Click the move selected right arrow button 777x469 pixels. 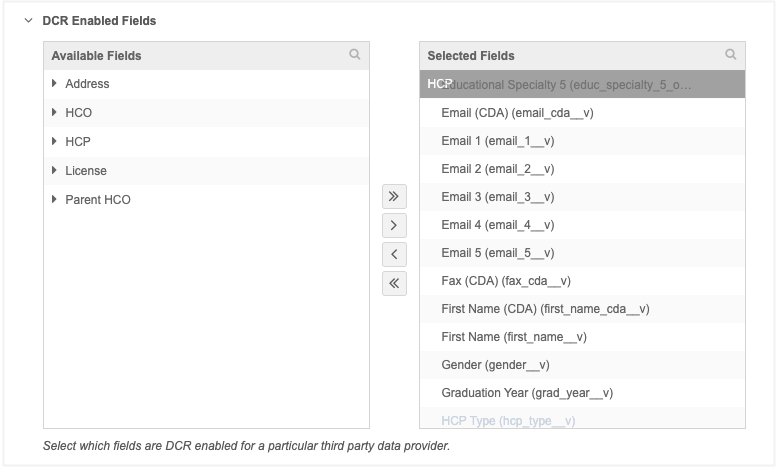[x=394, y=225]
